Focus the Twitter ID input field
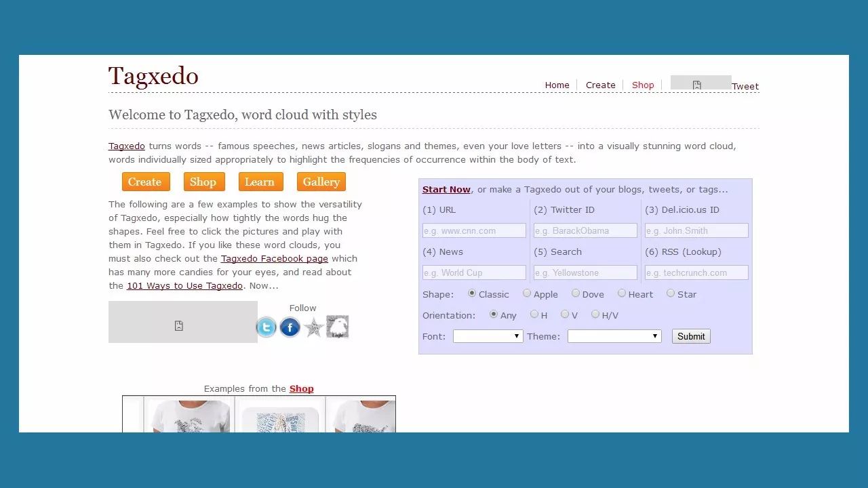The height and width of the screenshot is (488, 868). click(x=585, y=230)
